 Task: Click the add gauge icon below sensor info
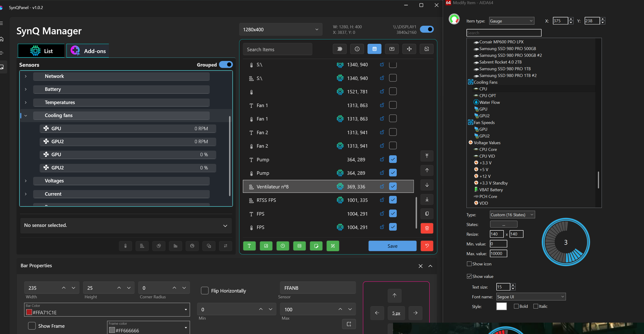[x=192, y=246]
